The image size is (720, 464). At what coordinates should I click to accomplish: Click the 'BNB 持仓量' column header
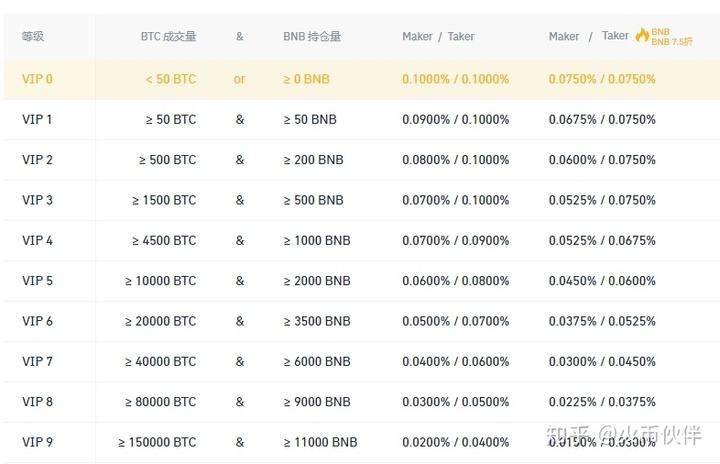point(312,36)
